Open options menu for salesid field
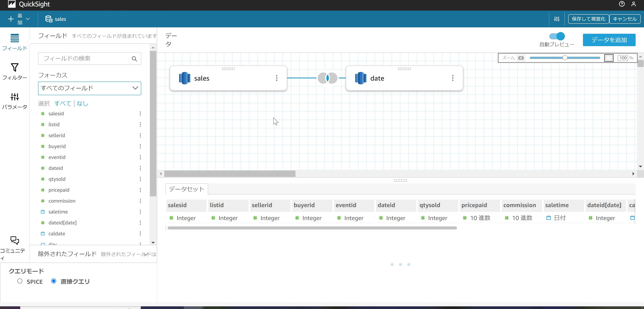The width and height of the screenshot is (644, 309). point(140,114)
